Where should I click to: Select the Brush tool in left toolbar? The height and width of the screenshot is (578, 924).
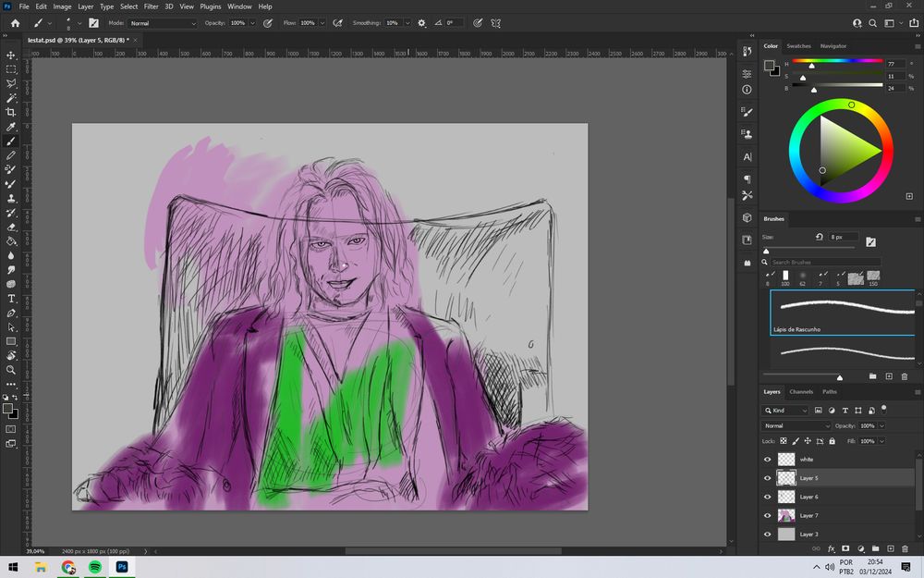[10, 141]
